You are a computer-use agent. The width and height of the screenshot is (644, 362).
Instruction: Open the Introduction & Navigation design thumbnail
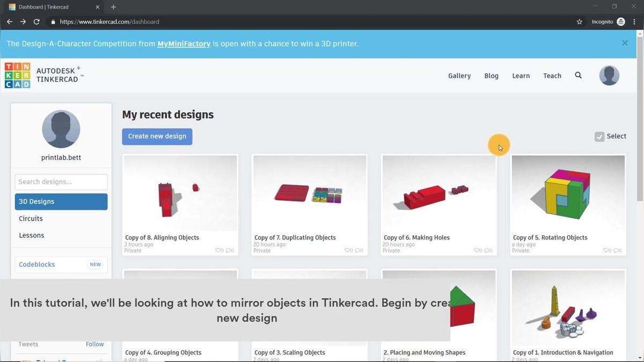tap(568, 308)
